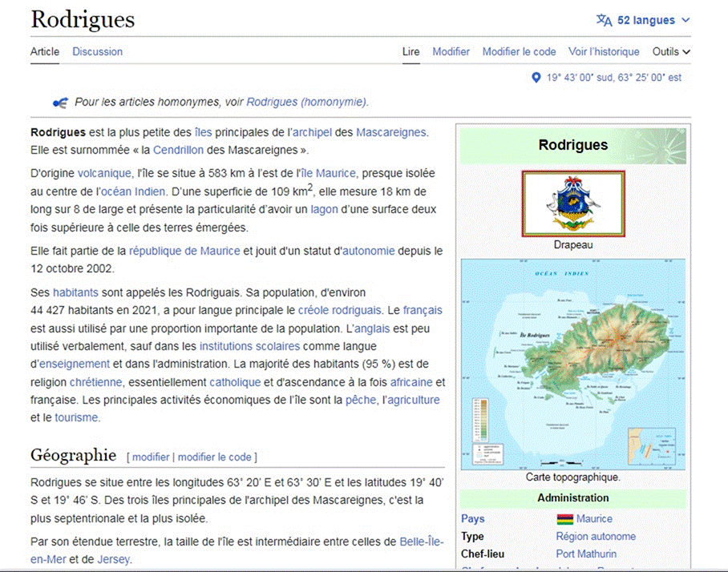Follow the chrétienne link

pyautogui.click(x=96, y=382)
